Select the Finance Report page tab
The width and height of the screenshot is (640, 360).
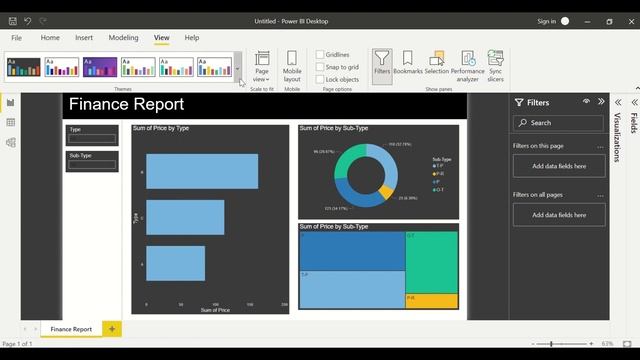pos(71,329)
